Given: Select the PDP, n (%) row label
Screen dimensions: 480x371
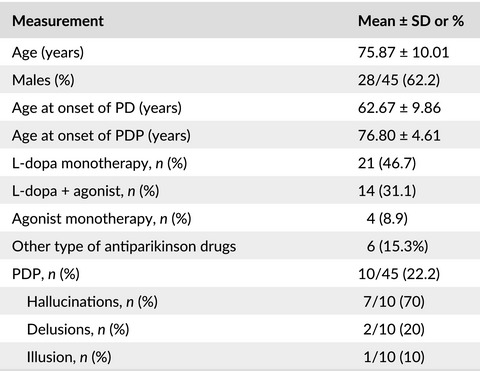Looking at the screenshot, I should click(46, 274).
